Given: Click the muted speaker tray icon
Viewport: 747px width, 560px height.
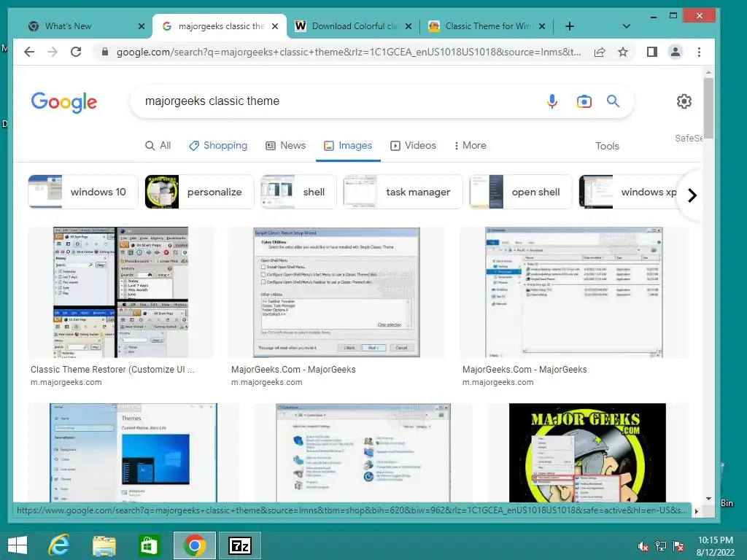Looking at the screenshot, I should click(x=643, y=546).
